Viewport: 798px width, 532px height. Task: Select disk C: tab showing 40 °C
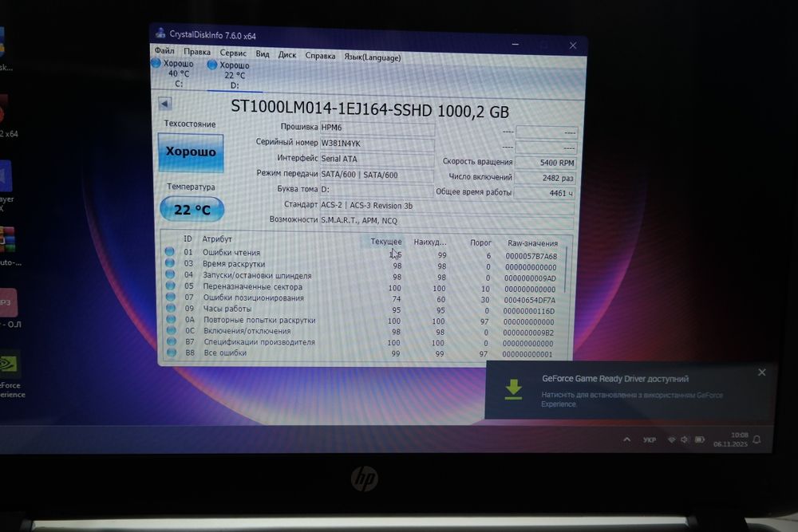[173, 73]
